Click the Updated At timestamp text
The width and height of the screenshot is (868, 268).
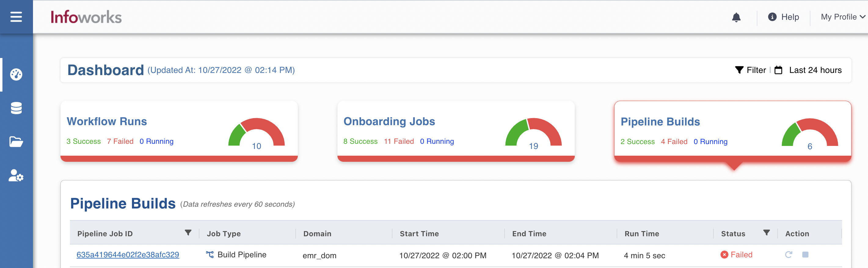221,70
